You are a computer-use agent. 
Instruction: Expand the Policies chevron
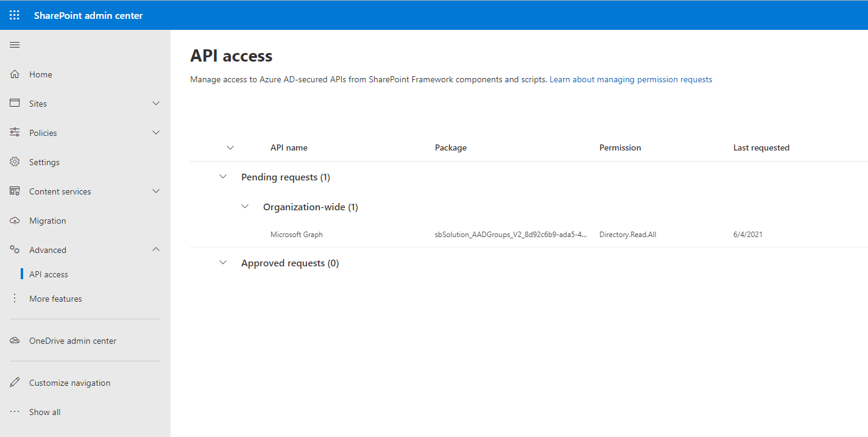point(156,133)
